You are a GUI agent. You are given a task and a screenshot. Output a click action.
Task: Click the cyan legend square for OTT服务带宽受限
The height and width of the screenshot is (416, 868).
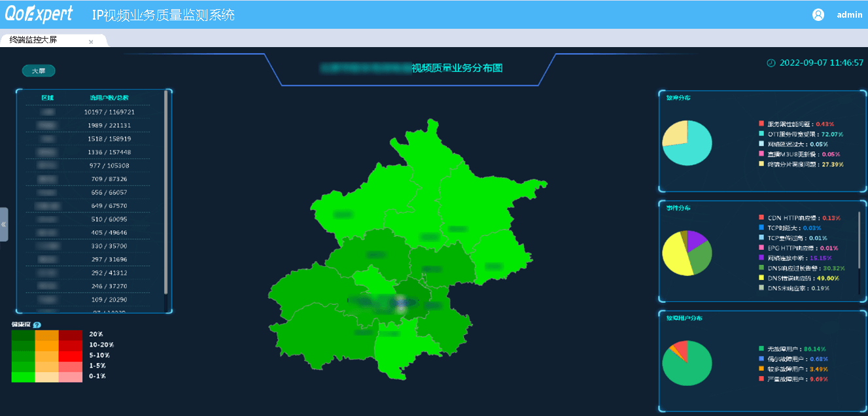pyautogui.click(x=761, y=134)
